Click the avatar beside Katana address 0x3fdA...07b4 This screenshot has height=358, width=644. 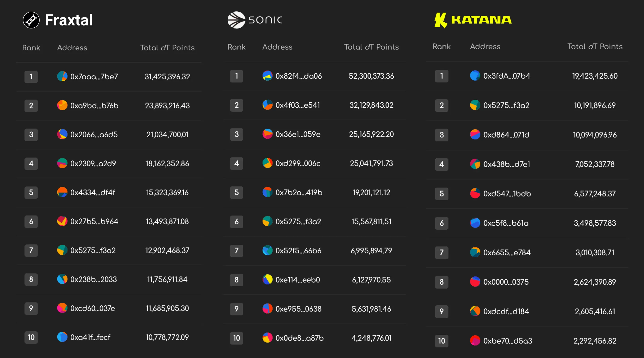pos(475,76)
